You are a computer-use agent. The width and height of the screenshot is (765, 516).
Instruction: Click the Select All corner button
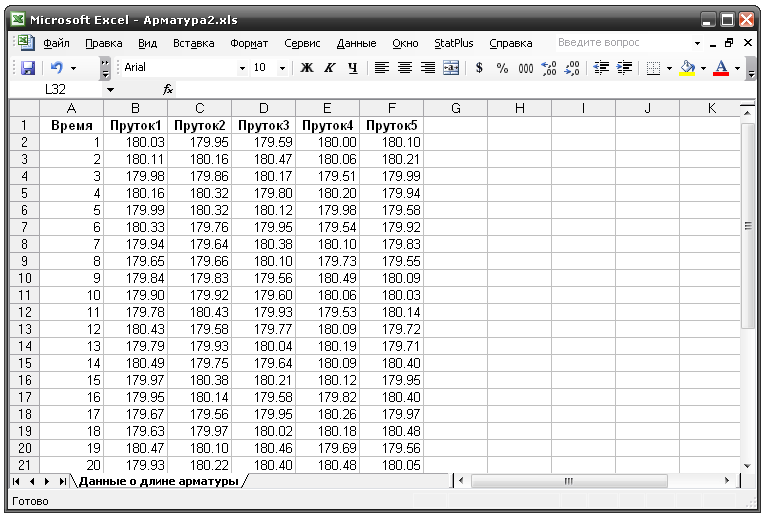(x=24, y=108)
